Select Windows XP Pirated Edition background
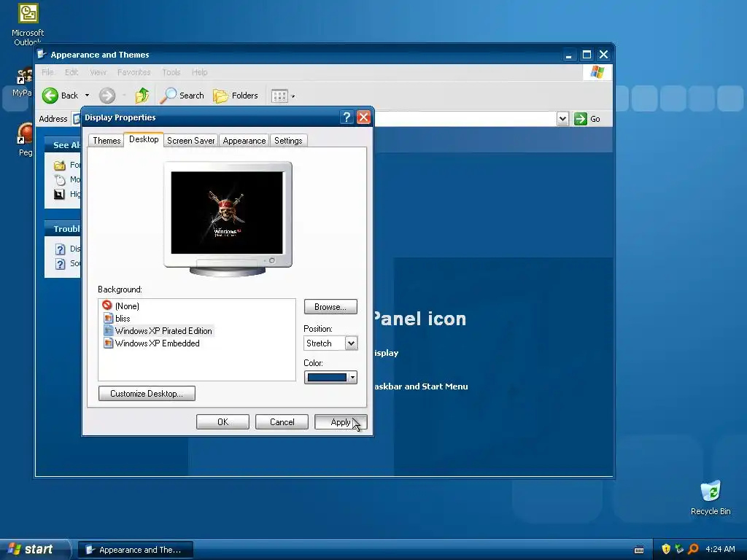The height and width of the screenshot is (560, 747). point(163,331)
